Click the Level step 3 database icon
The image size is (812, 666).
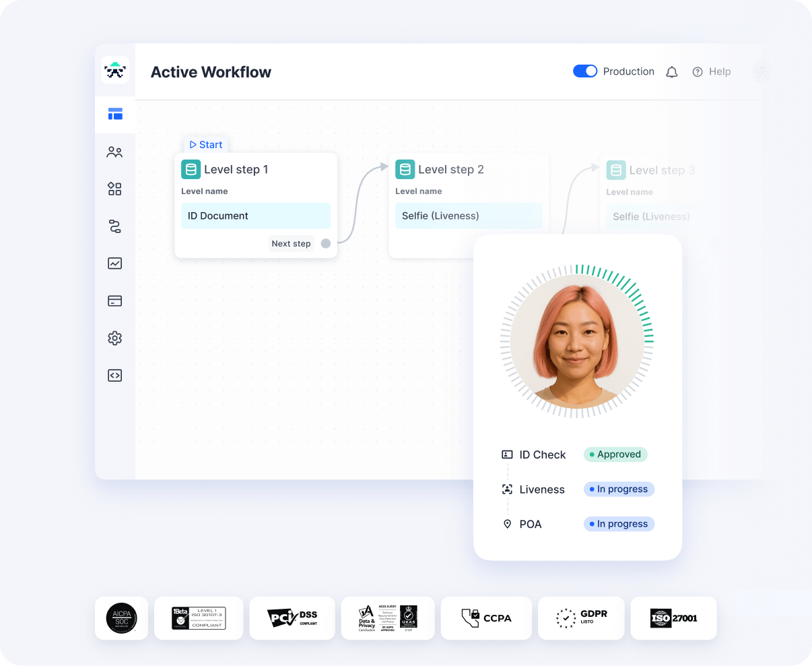(616, 170)
